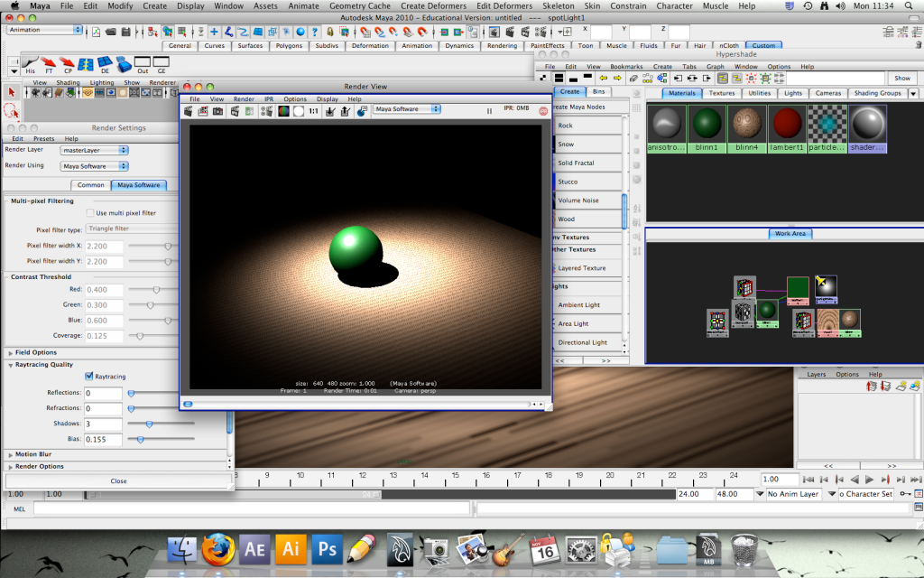Expand the Field Options section
This screenshot has height=578, width=924.
pos(11,353)
